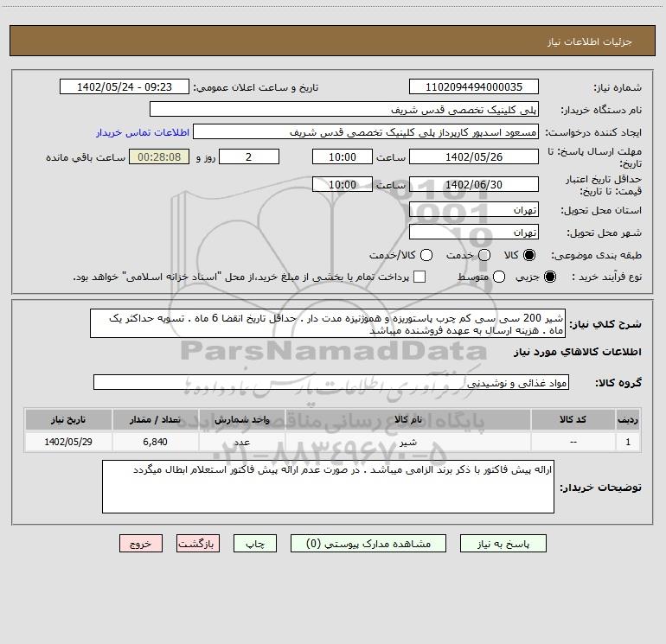This screenshot has width=666, height=644.
Task: Click the response deadline date 1402/05/26
Action: point(474,156)
